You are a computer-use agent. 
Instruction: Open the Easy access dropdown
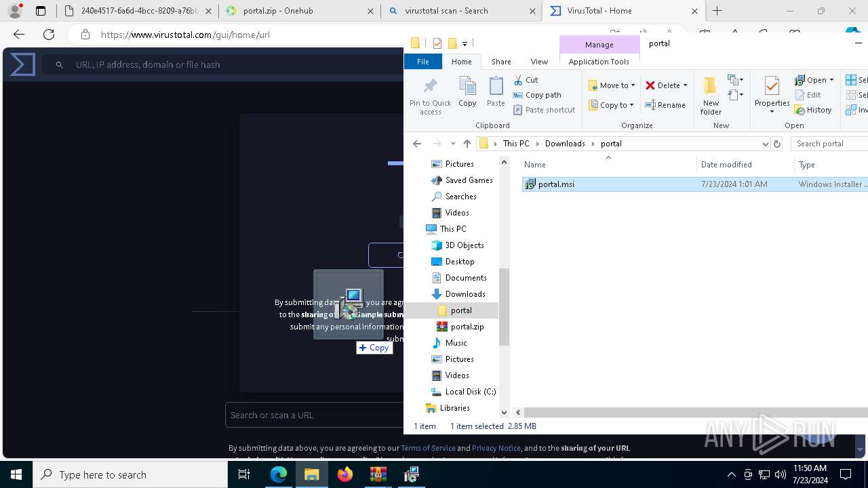tap(736, 95)
